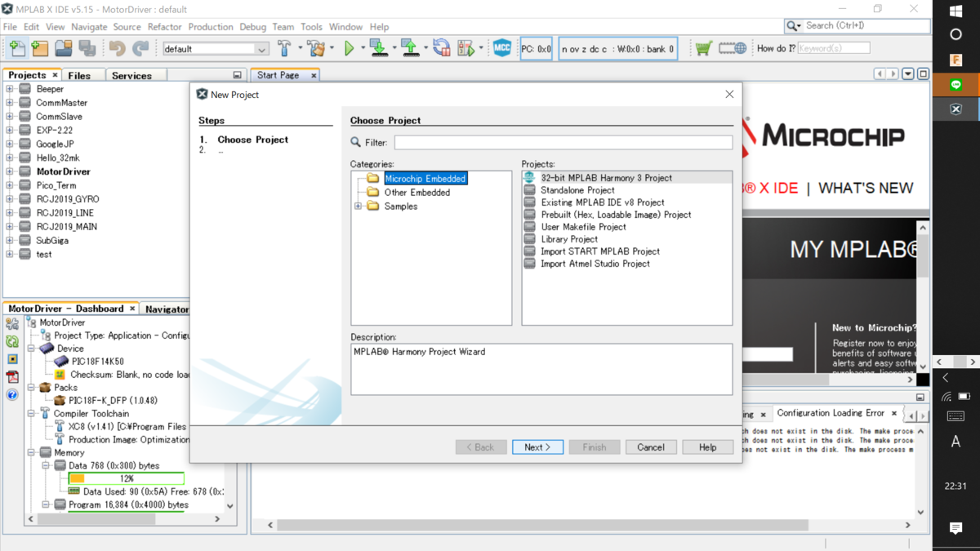Select PIC18F14K50 device in dashboard
Screen dimensions: 980x551
pos(96,362)
